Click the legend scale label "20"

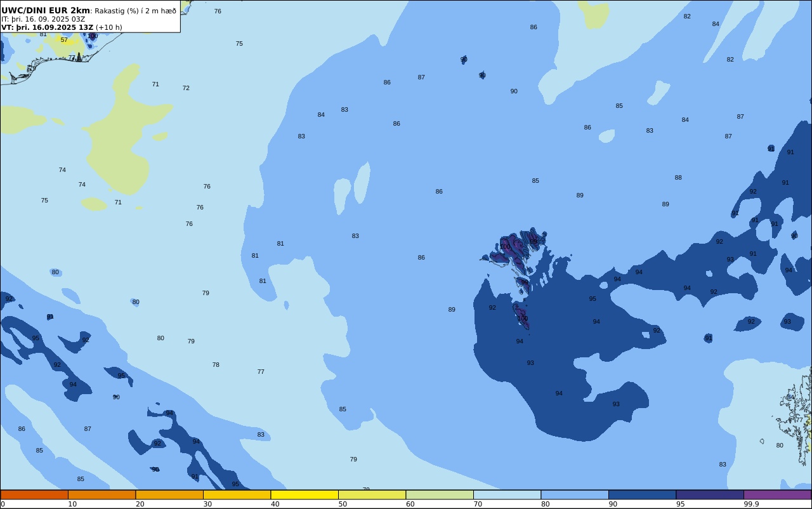[140, 504]
